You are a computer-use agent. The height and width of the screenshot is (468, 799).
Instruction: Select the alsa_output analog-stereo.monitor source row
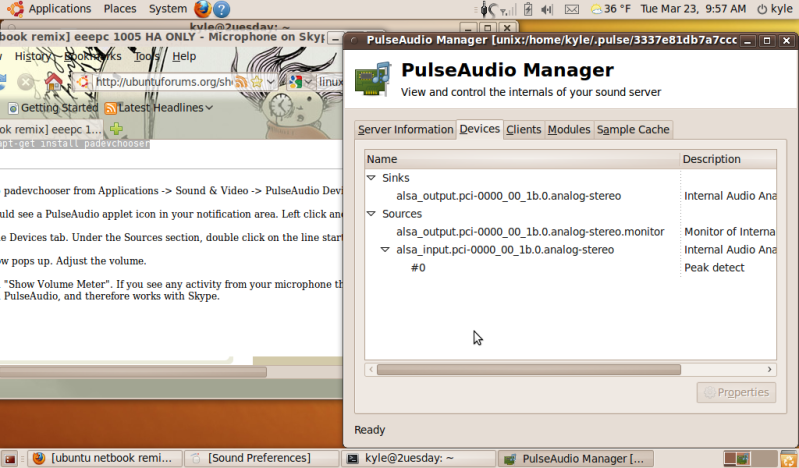[530, 232]
